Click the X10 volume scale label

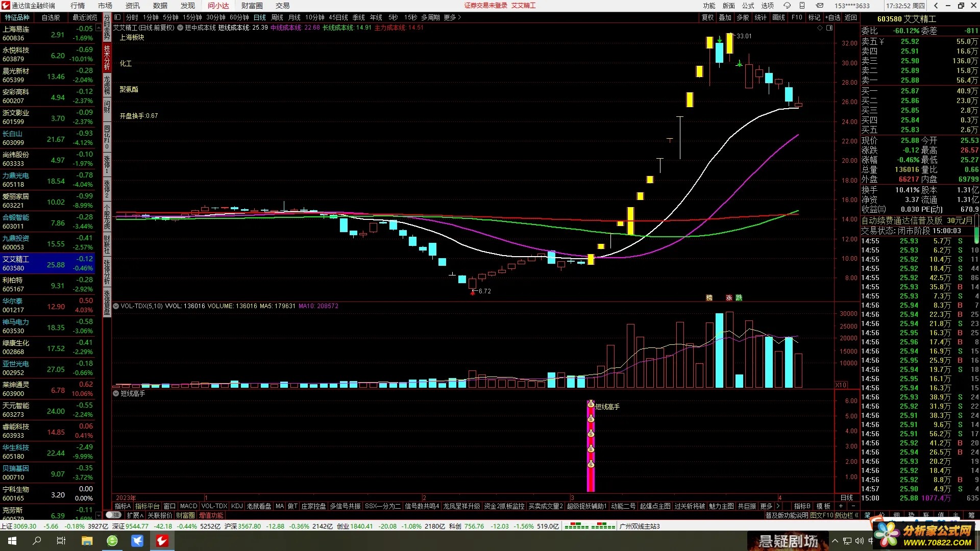pyautogui.click(x=841, y=385)
